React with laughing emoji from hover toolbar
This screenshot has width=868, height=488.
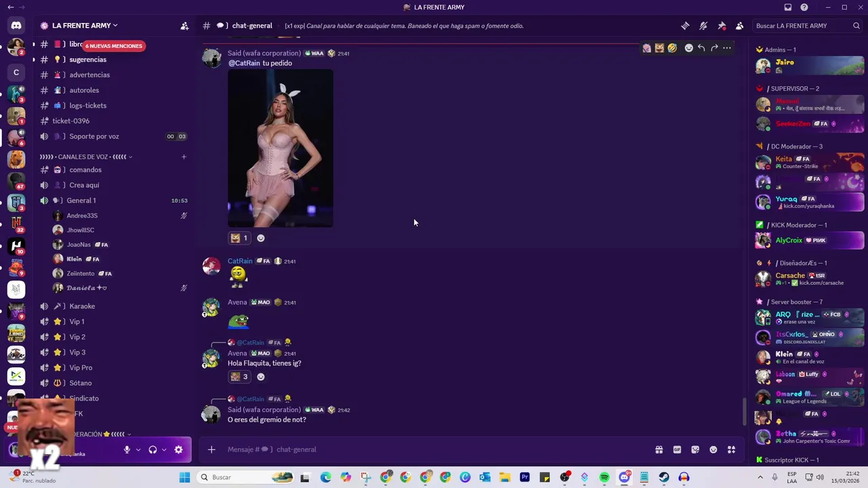pos(672,48)
